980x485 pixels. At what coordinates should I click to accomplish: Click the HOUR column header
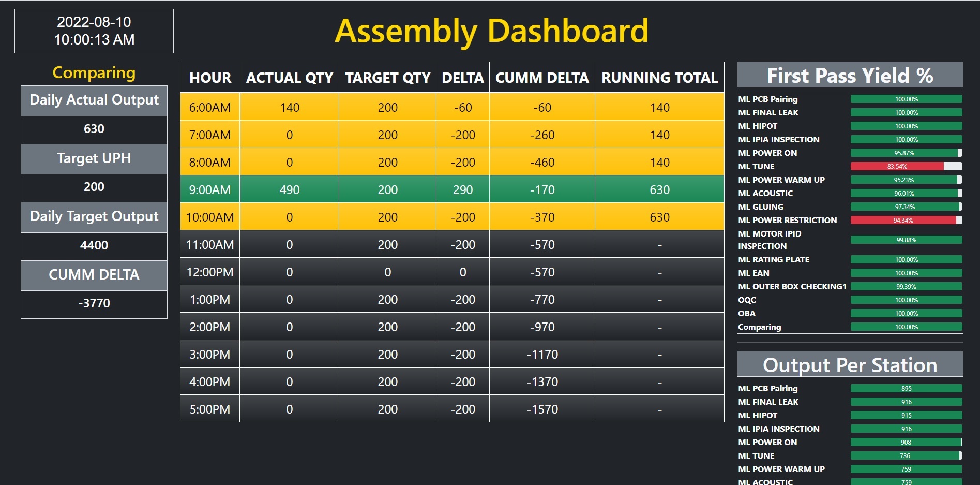click(210, 78)
